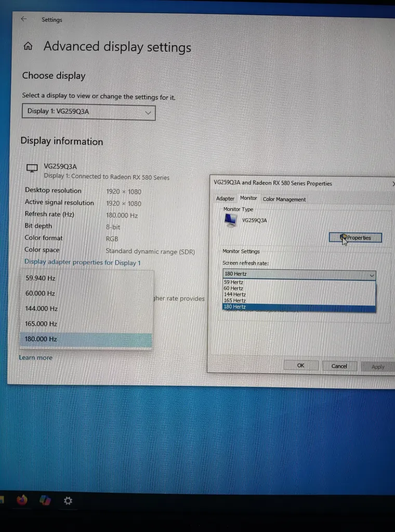Click the monitor Properties button
Image resolution: width=395 pixels, height=532 pixels.
(355, 238)
